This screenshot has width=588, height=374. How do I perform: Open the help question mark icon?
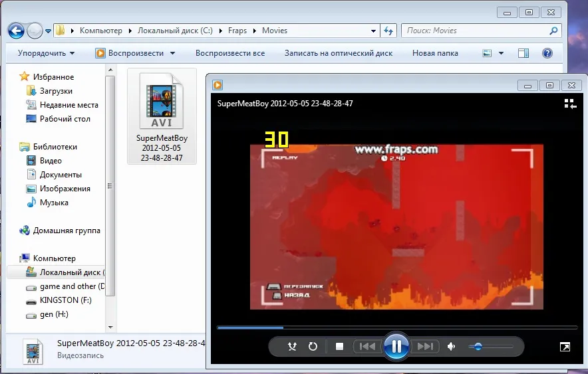547,53
